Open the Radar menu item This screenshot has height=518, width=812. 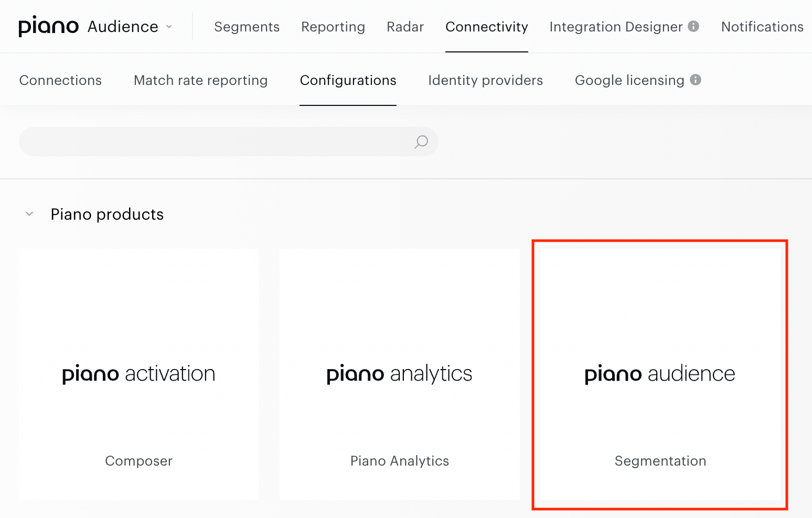coord(405,27)
